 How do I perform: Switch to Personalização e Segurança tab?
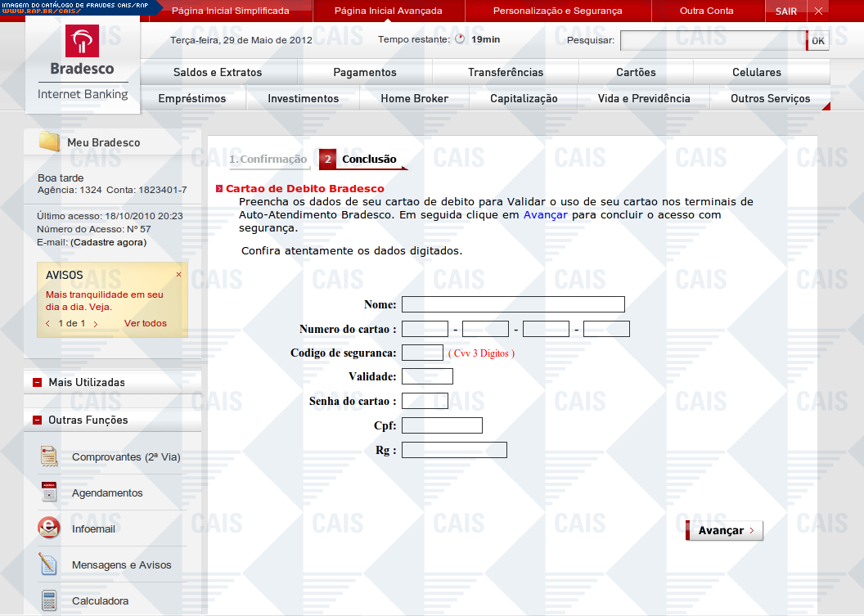(557, 11)
